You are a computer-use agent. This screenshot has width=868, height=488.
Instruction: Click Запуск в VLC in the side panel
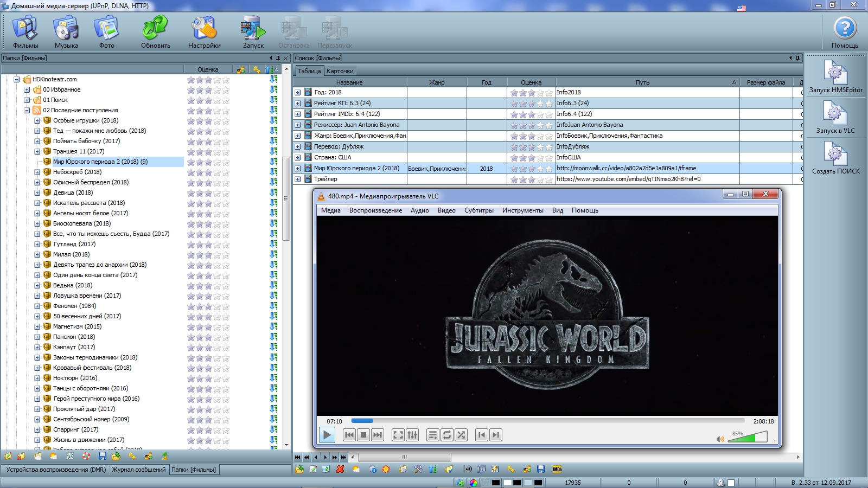coord(835,117)
